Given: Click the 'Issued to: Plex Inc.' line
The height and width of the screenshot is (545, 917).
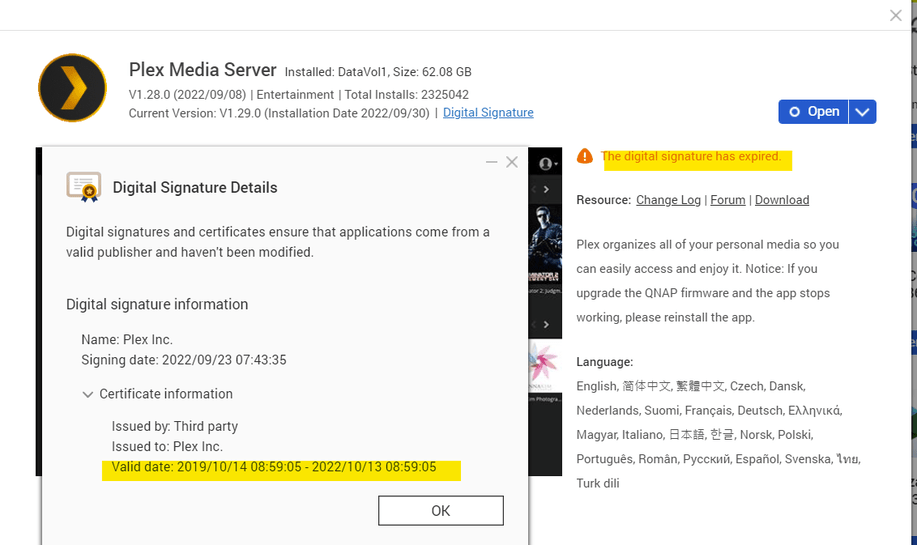Looking at the screenshot, I should tap(167, 447).
